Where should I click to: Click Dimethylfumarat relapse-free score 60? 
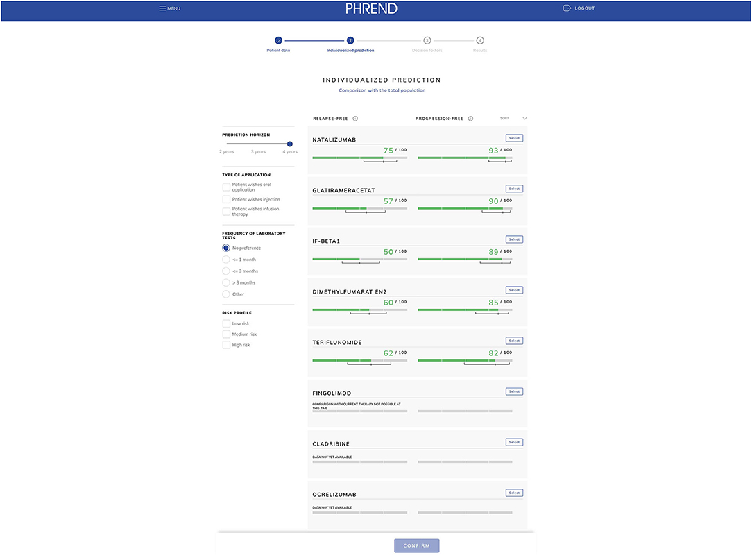tap(388, 303)
